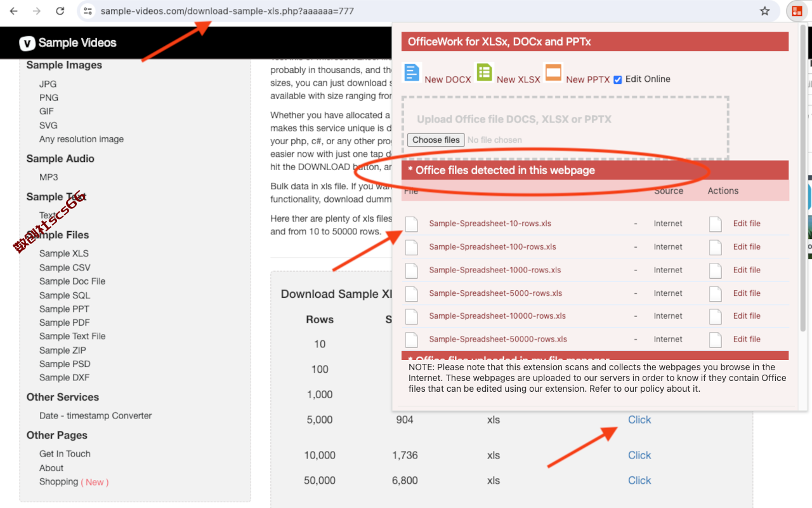The width and height of the screenshot is (812, 508).
Task: Click the New PPTX presentation icon
Action: pos(553,72)
